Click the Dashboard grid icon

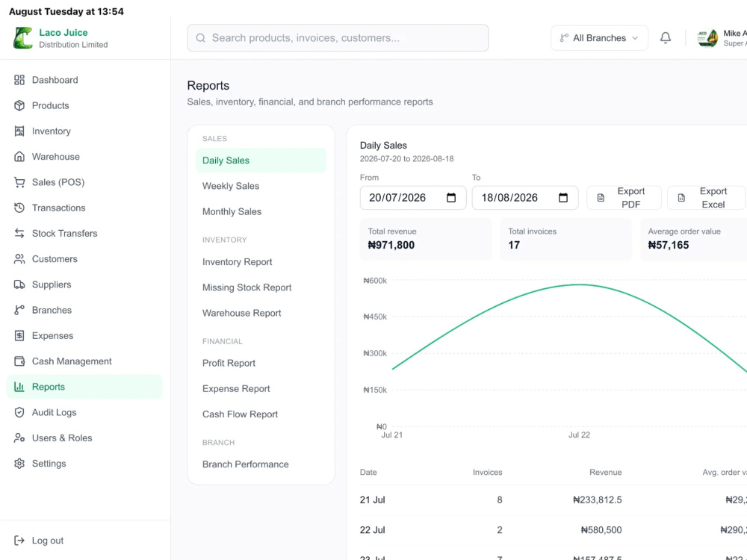[x=19, y=80]
